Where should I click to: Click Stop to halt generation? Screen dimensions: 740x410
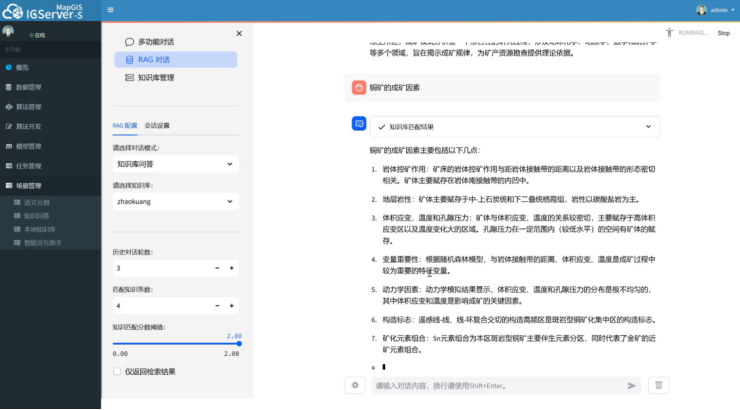coord(723,33)
